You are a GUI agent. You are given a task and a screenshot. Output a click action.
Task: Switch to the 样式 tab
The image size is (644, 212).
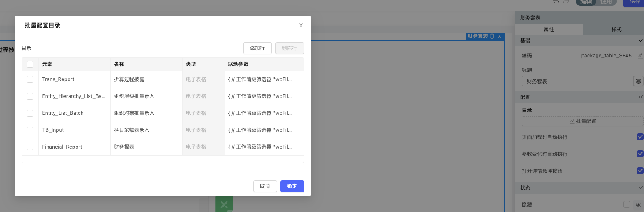coord(616,30)
